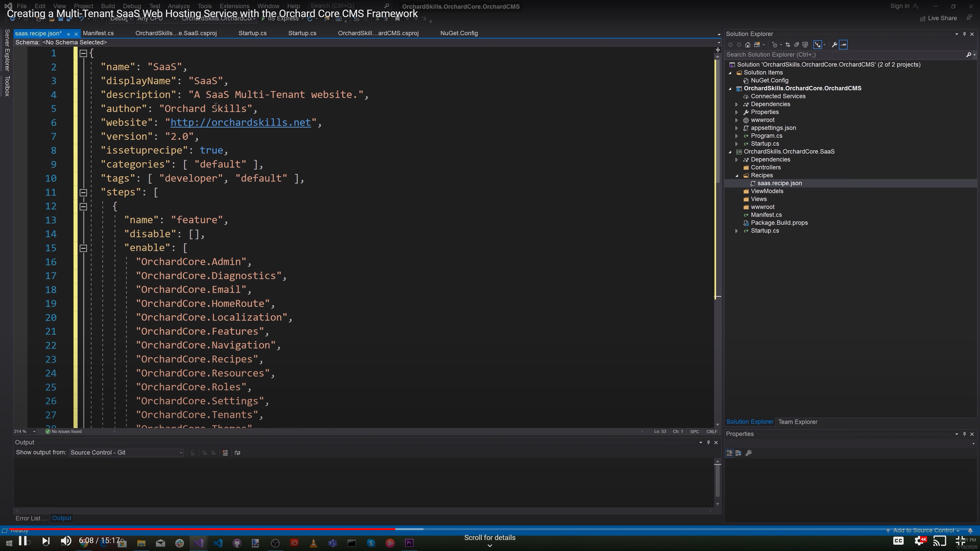
Task: Pin the Output panel
Action: coord(708,442)
